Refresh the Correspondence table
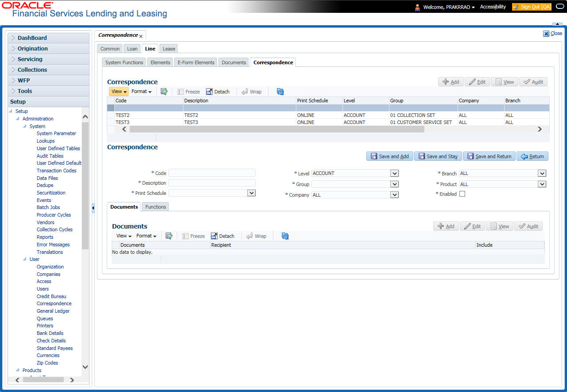Image resolution: width=567 pixels, height=392 pixels. point(280,92)
